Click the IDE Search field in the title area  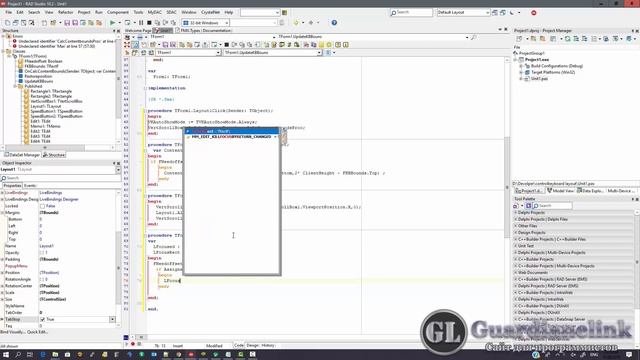click(411, 13)
